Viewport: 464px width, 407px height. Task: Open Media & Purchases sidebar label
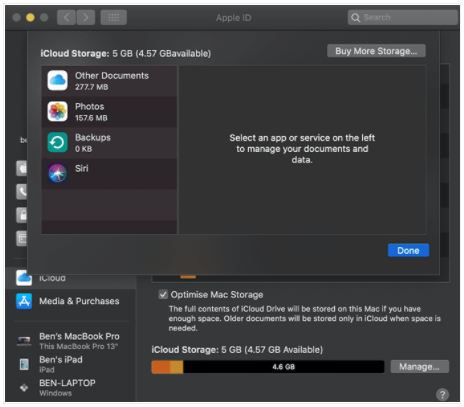(x=79, y=301)
